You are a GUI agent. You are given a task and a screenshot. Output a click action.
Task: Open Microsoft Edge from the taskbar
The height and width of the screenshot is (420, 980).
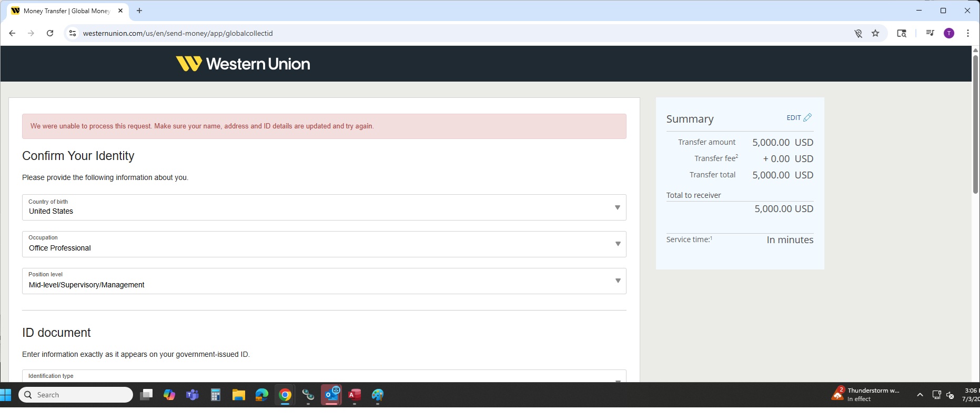[262, 395]
